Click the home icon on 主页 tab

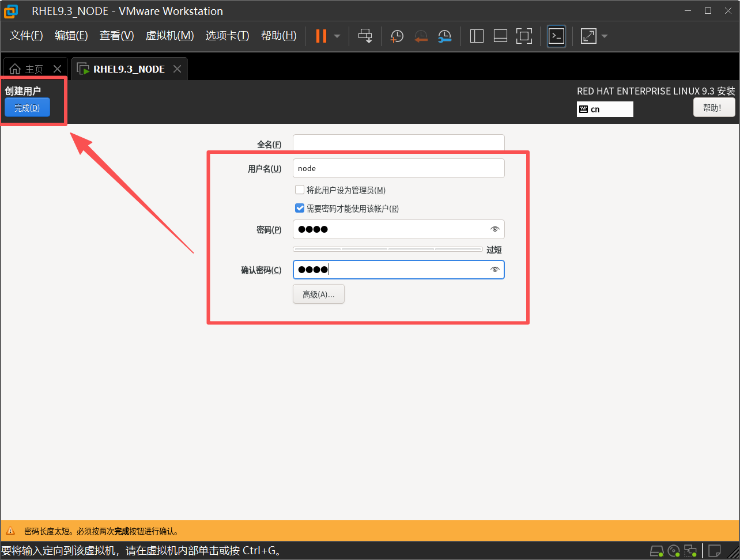click(x=15, y=69)
